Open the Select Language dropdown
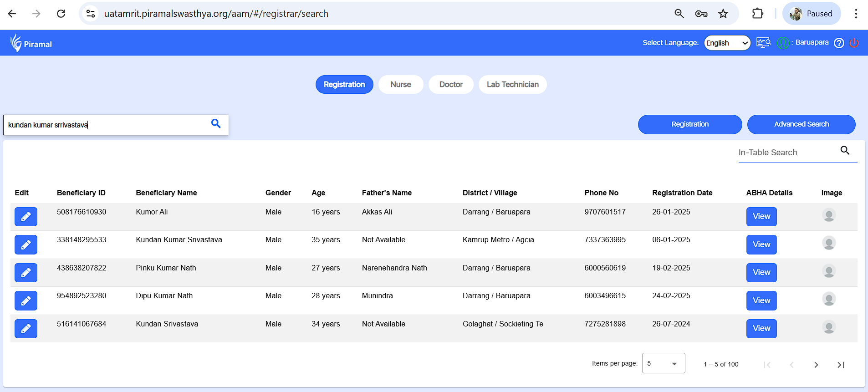868x392 pixels. pos(727,43)
